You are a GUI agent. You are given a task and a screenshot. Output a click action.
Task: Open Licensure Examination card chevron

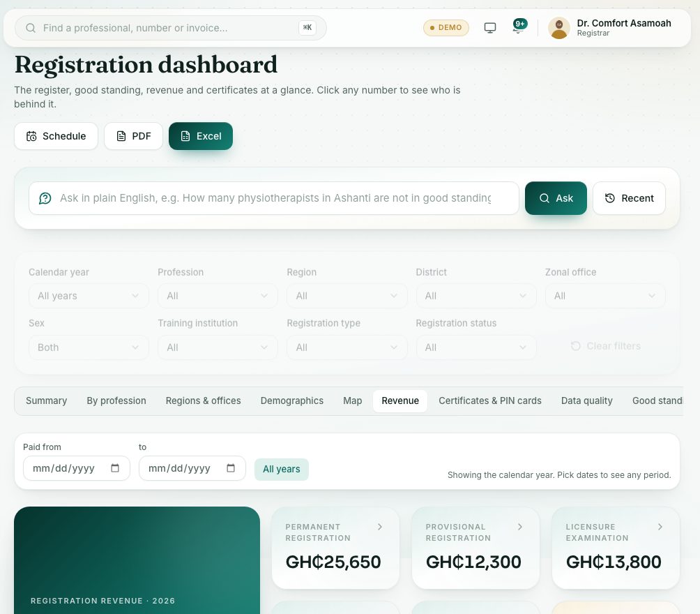point(660,527)
